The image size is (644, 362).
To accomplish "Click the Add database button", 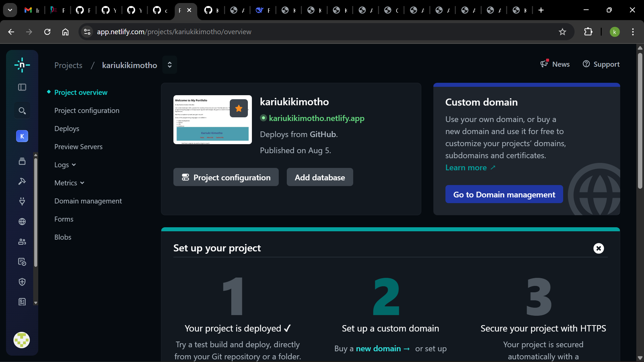I will [x=320, y=177].
